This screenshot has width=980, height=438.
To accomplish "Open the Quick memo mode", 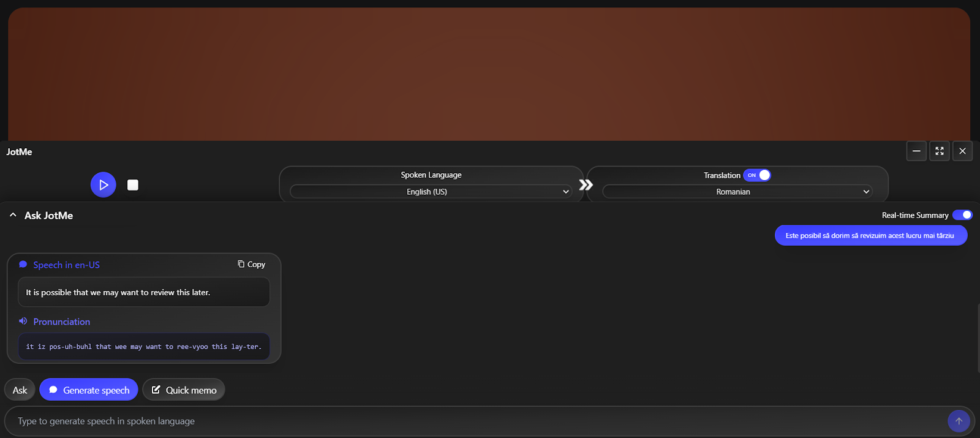I will 184,390.
